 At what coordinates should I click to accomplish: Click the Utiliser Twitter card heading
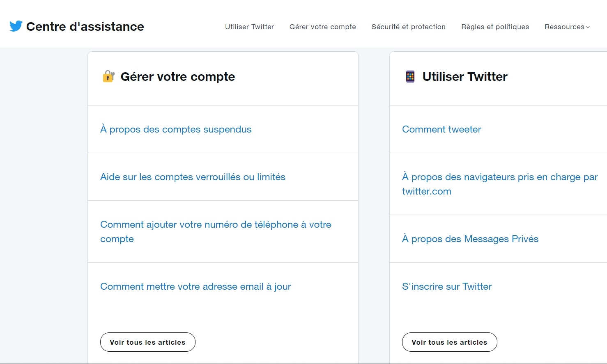465,77
